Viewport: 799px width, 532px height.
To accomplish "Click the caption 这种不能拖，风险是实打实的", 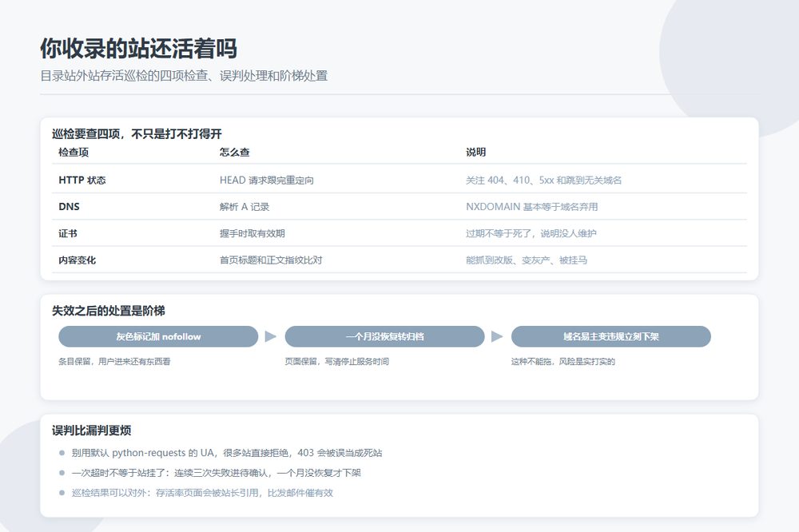I will [562, 361].
